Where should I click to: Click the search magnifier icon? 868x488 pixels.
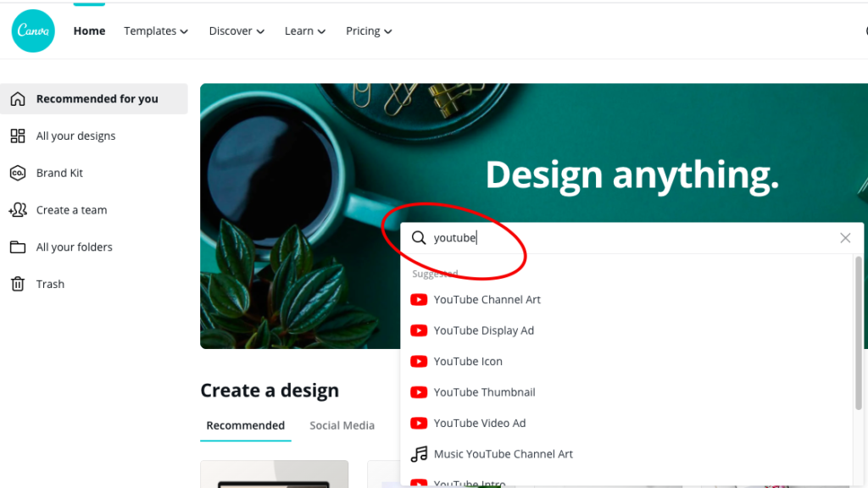point(419,238)
